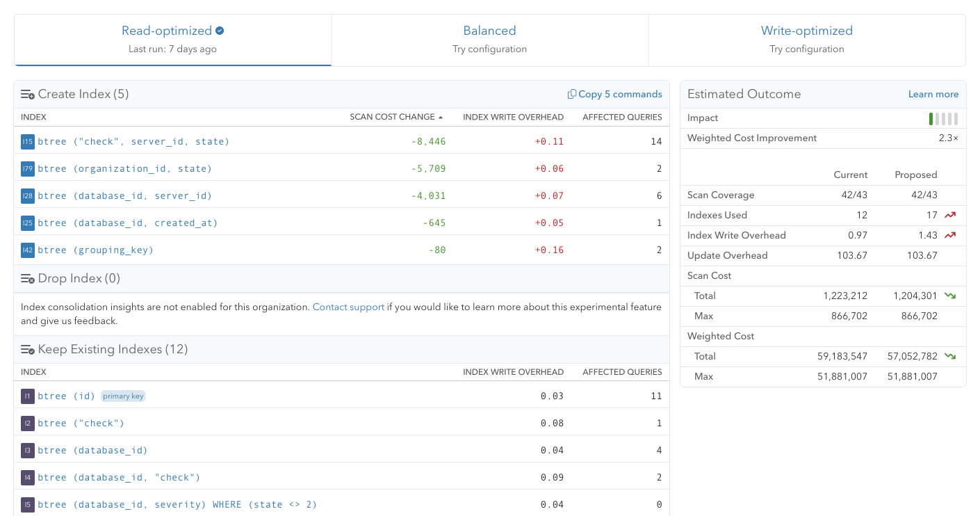The image size is (980, 516).
Task: Open index btree (database_id, severity) WHERE clause
Action: coord(177,505)
